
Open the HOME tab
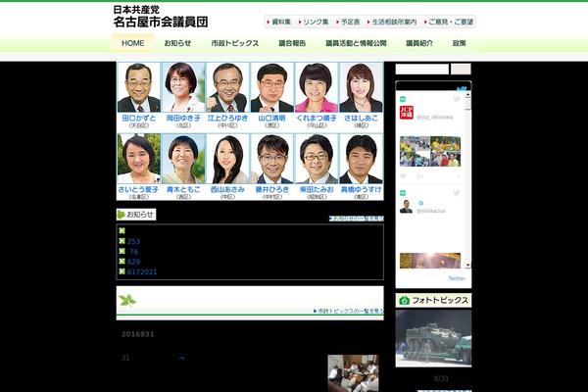132,43
